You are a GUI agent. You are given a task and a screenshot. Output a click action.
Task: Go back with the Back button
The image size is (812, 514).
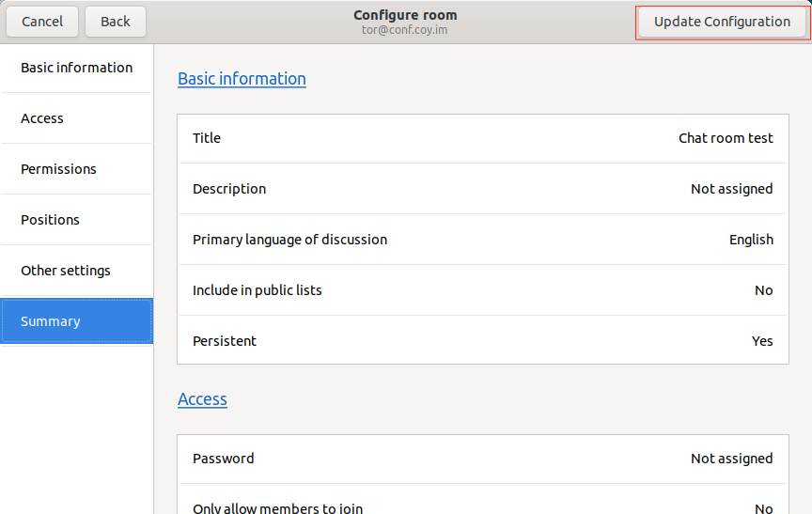coord(116,22)
